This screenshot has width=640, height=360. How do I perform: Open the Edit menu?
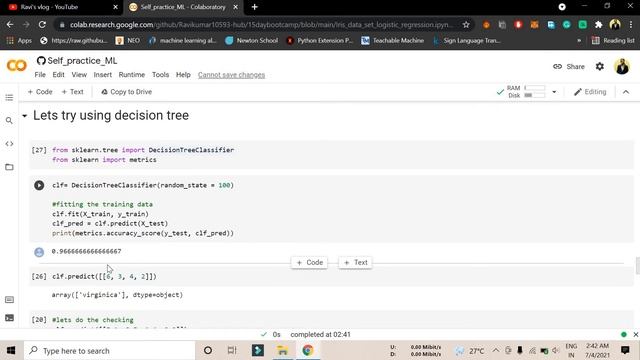58,75
